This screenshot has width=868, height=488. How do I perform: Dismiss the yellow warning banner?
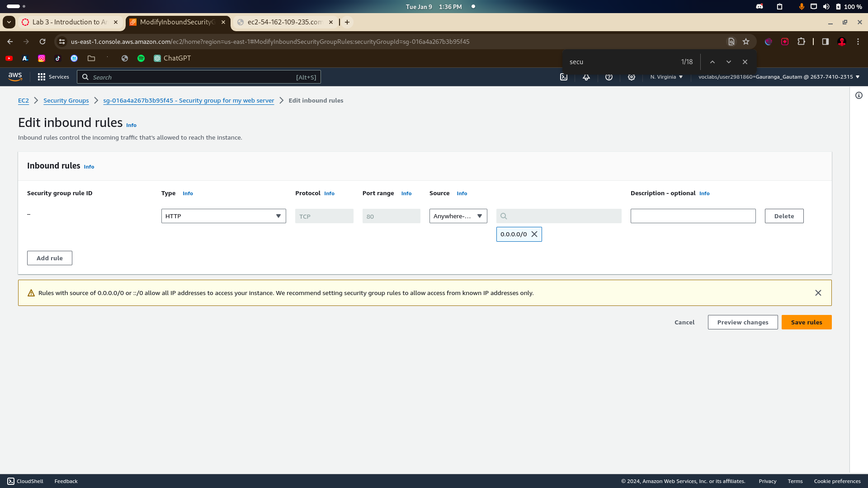818,293
